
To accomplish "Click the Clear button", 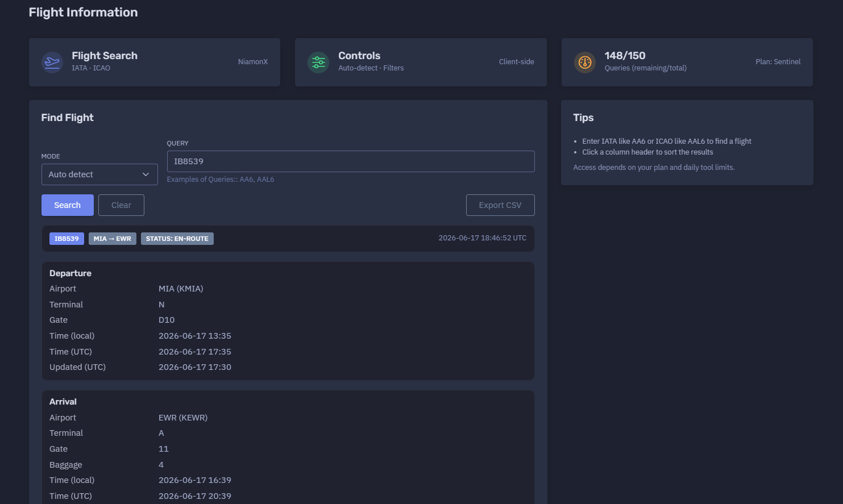I will point(121,205).
